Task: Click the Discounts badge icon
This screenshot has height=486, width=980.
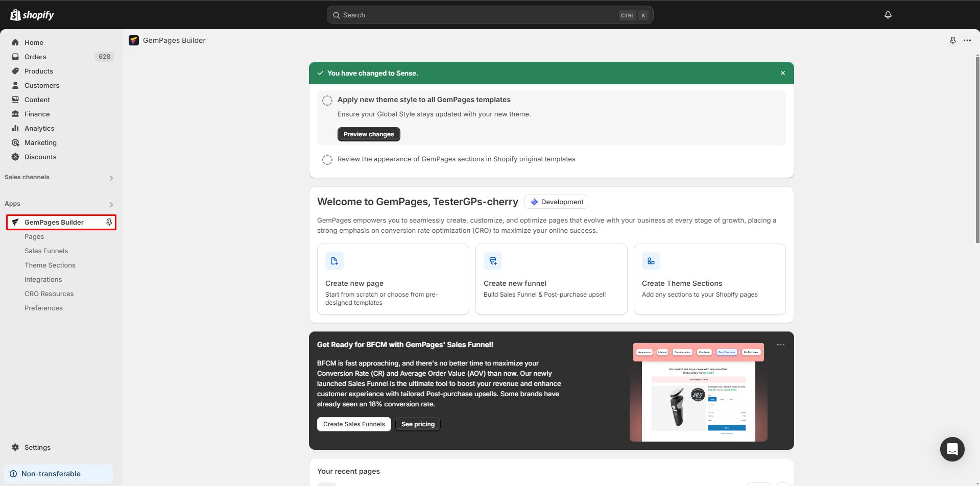Action: click(x=15, y=157)
